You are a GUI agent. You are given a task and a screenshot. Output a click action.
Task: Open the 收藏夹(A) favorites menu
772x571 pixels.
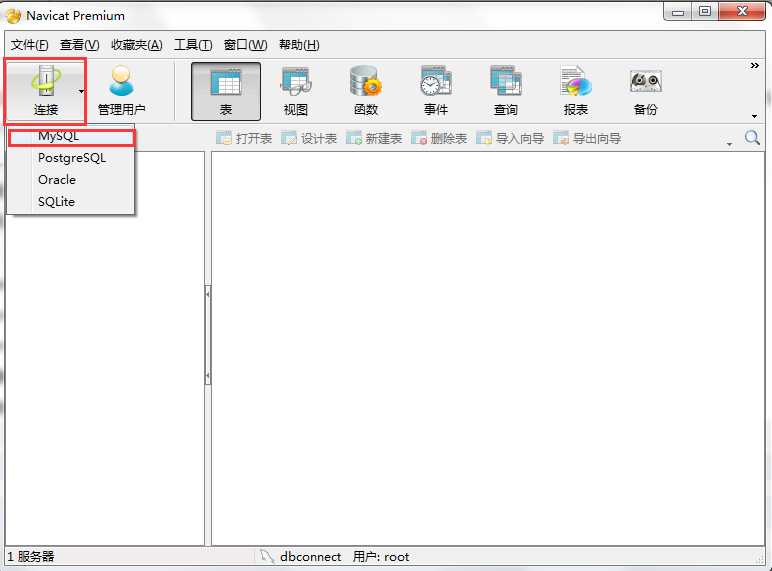point(136,45)
